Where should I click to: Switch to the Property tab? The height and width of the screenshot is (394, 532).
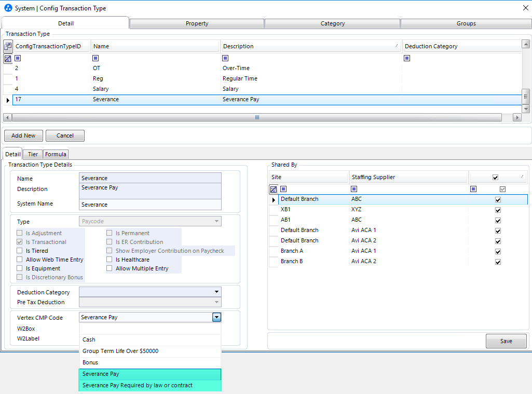click(x=197, y=23)
